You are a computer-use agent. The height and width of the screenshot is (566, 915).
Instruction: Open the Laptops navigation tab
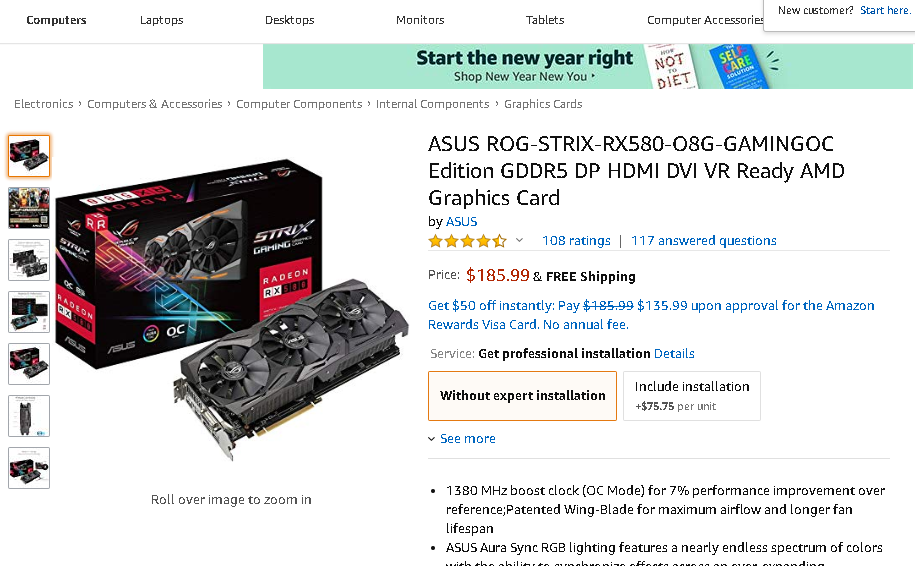pyautogui.click(x=162, y=20)
